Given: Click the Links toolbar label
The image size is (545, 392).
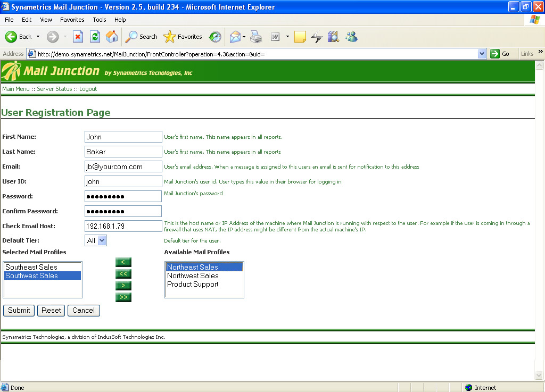Looking at the screenshot, I should (527, 54).
